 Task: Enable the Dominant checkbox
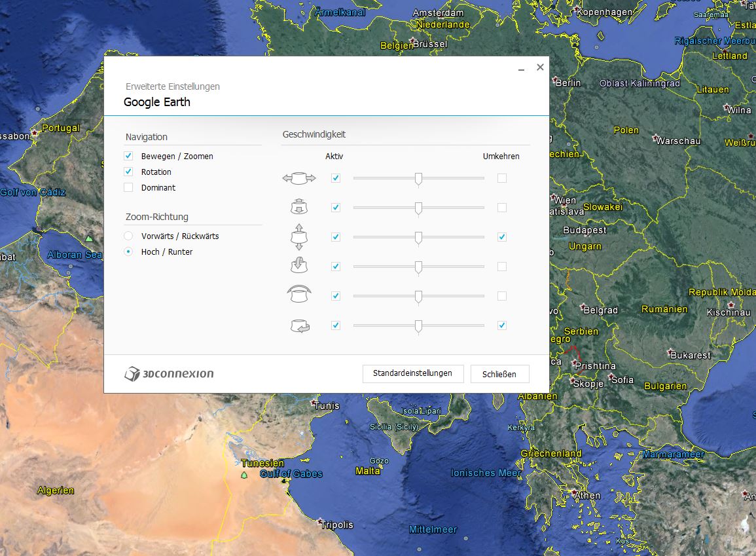pos(128,187)
